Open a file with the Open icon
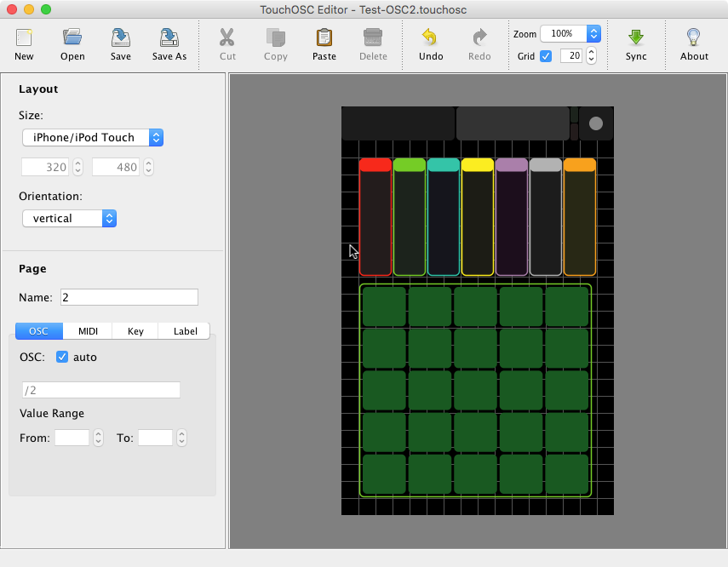The height and width of the screenshot is (567, 728). point(72,38)
